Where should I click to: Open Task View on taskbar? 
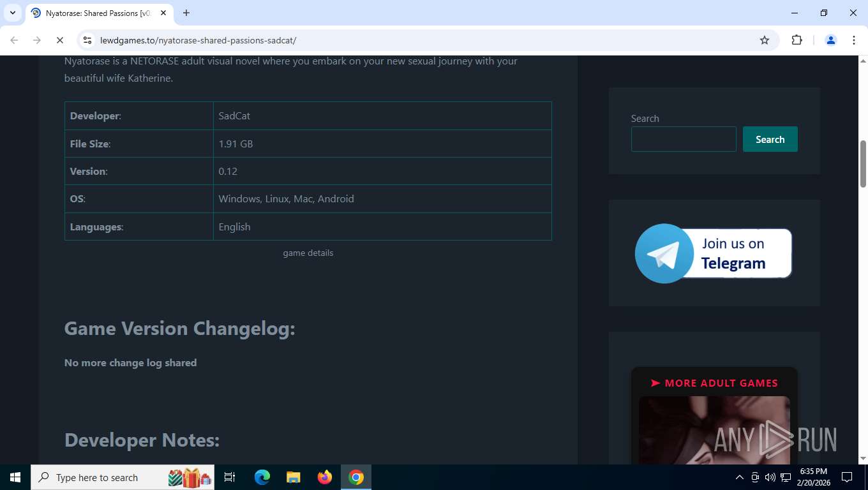[x=230, y=477]
